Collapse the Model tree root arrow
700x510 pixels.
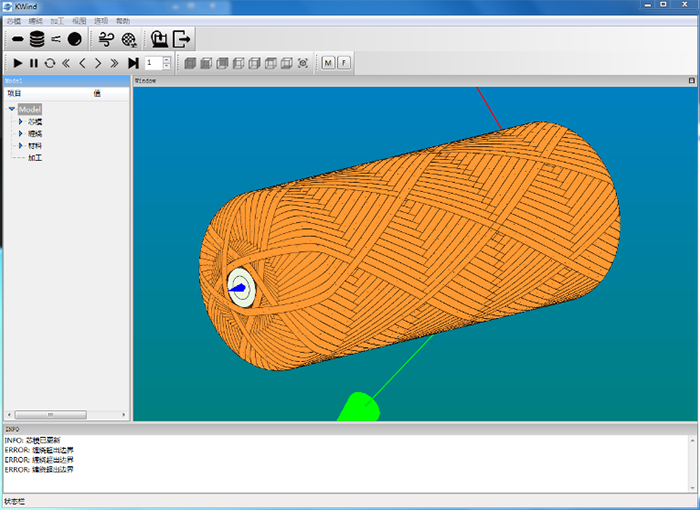click(x=12, y=109)
